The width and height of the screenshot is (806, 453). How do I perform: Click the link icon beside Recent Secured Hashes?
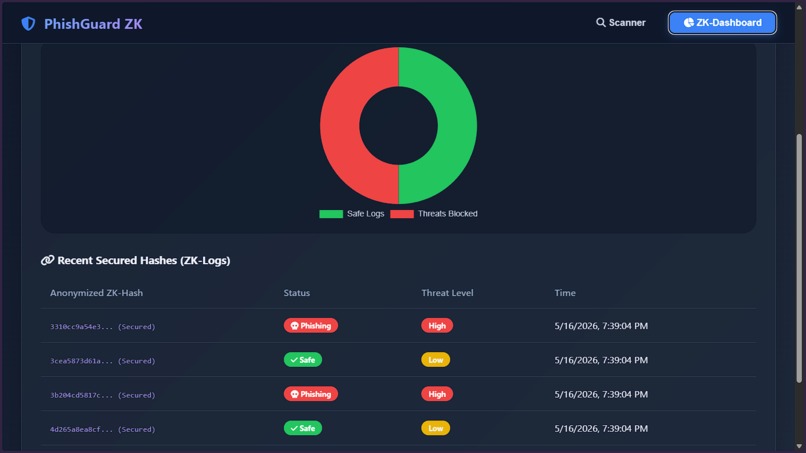tap(47, 260)
